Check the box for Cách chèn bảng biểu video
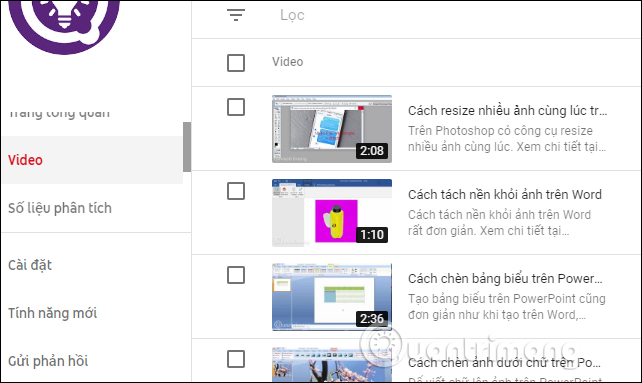642x383 pixels. (x=236, y=275)
